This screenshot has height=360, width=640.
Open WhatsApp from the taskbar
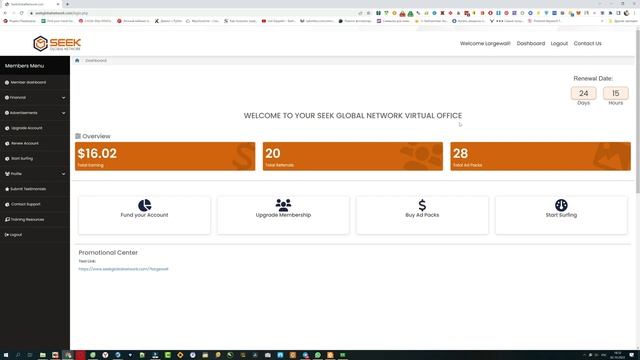(318, 355)
